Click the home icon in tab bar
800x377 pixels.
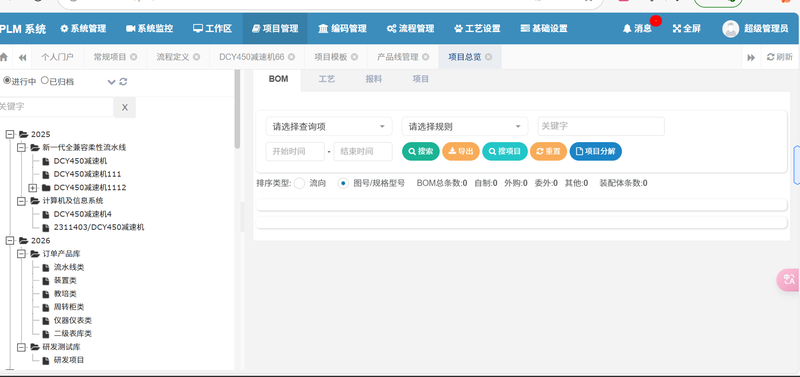click(x=3, y=57)
